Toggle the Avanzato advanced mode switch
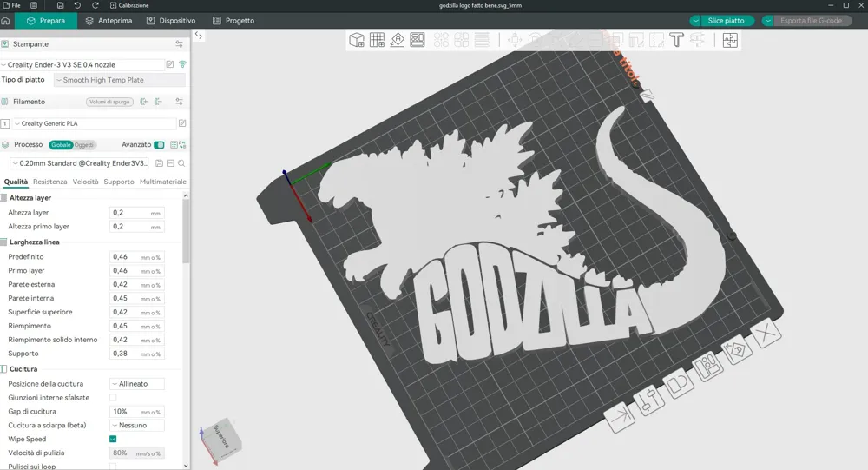868x470 pixels. coord(159,145)
